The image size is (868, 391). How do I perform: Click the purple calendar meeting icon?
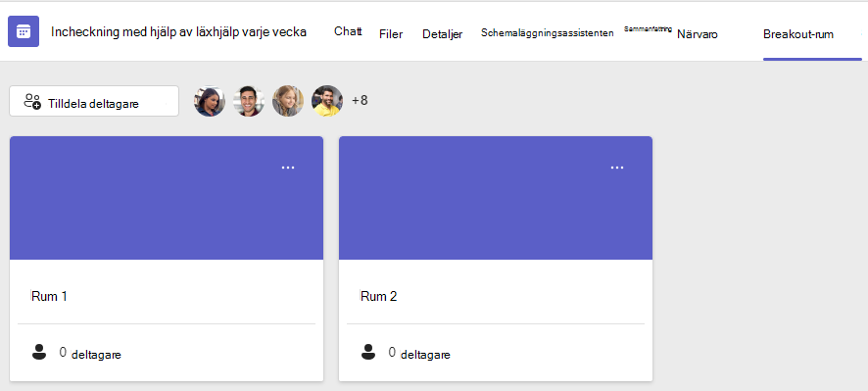pyautogui.click(x=24, y=31)
